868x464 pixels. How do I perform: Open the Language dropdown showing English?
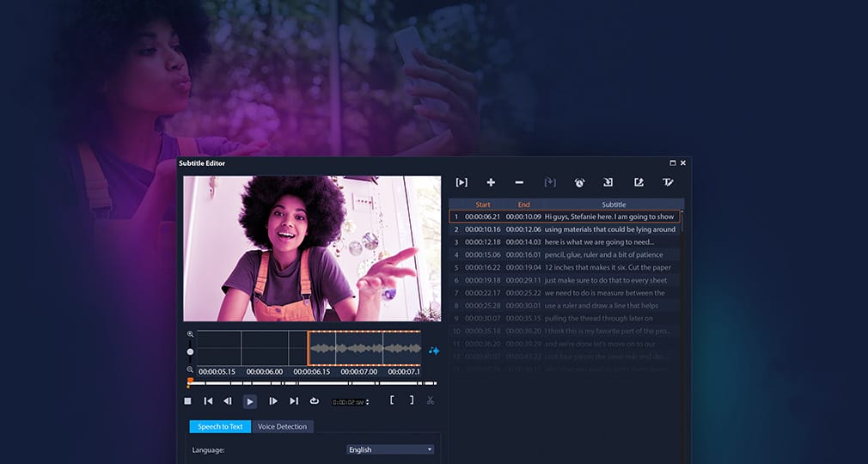click(390, 449)
